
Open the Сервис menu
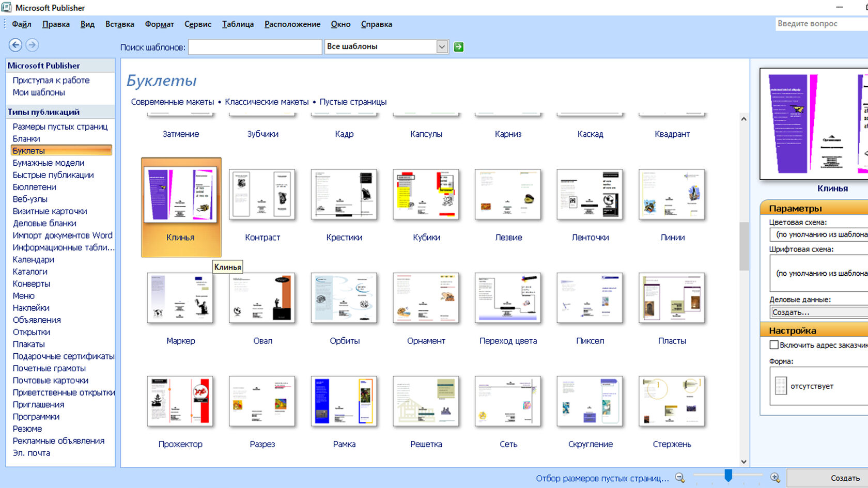[198, 24]
